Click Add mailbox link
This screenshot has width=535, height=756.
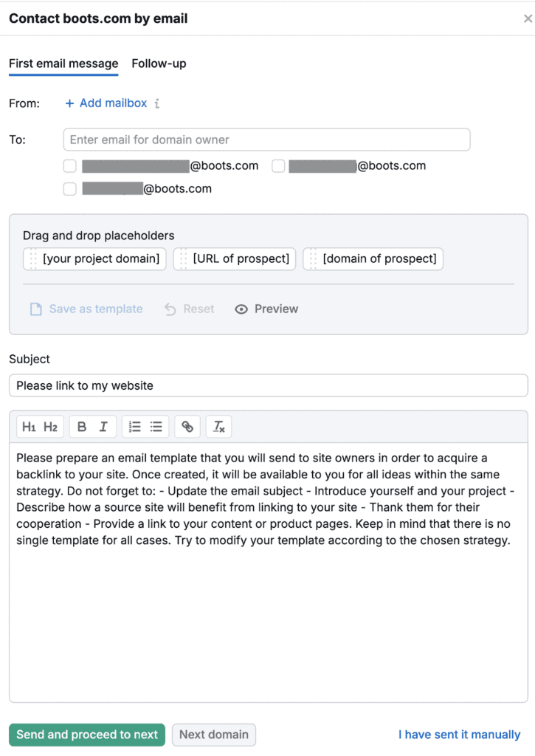click(106, 103)
